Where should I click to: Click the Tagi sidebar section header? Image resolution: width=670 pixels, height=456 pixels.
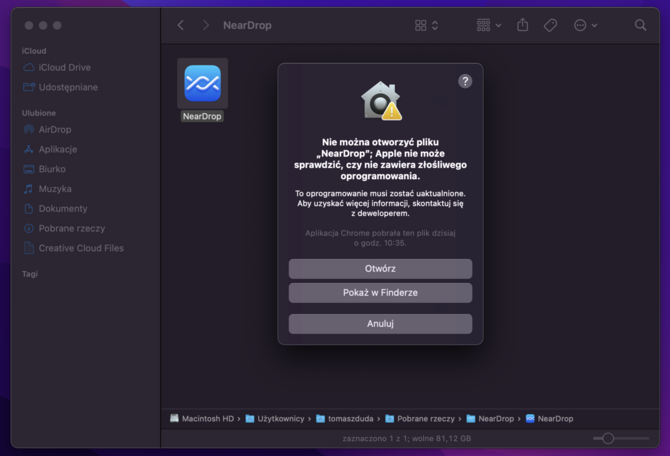[30, 274]
